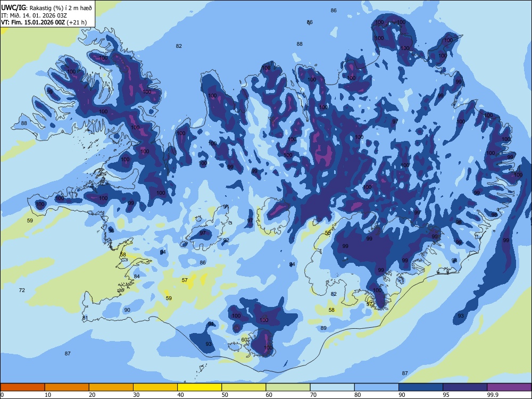This screenshot has width=532, height=399.
Task: Select the '96' value on the map
Action: point(111,230)
